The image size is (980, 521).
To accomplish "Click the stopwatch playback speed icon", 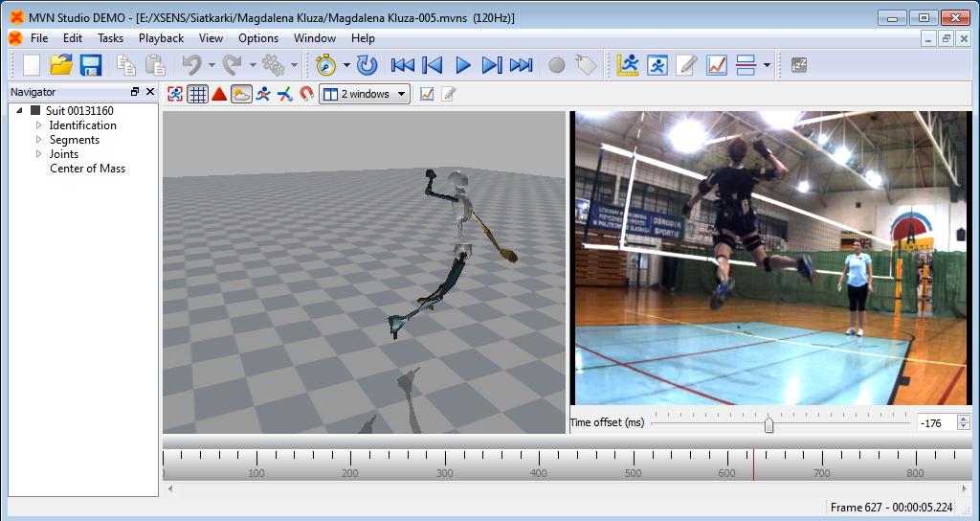I will pos(326,64).
